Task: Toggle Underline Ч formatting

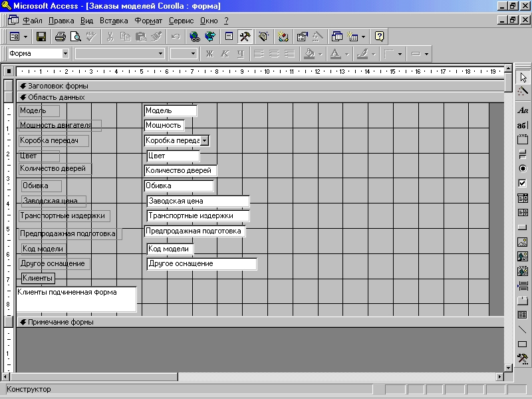Action: [241, 54]
